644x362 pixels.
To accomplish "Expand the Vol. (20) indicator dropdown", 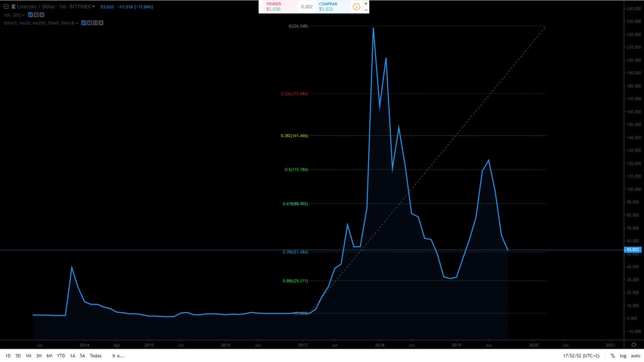I will [x=23, y=15].
